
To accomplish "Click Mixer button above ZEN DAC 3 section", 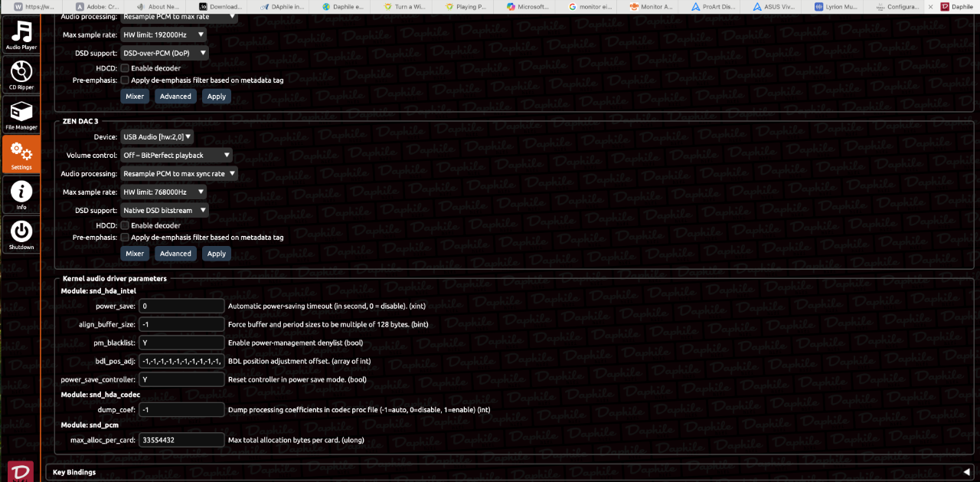I will [x=135, y=97].
